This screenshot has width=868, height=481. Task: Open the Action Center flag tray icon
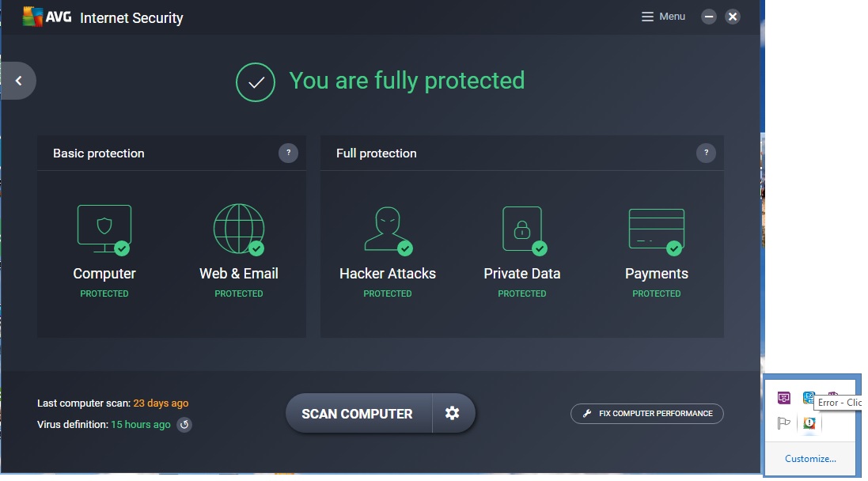click(x=784, y=423)
